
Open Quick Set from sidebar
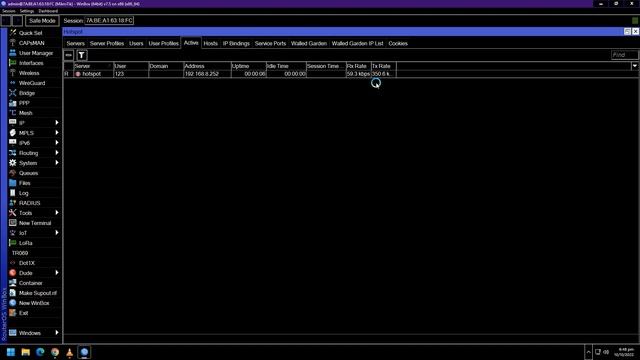31,33
